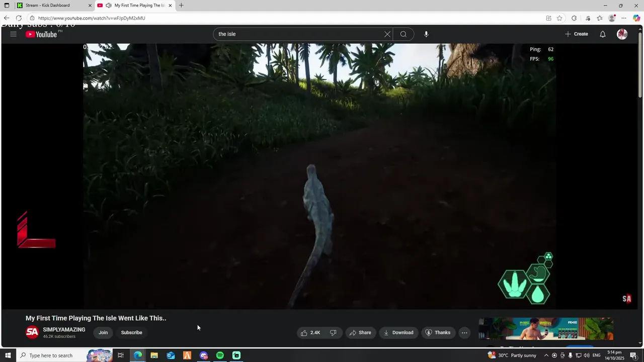
Task: Open more actions ellipsis under the video
Action: [464, 332]
